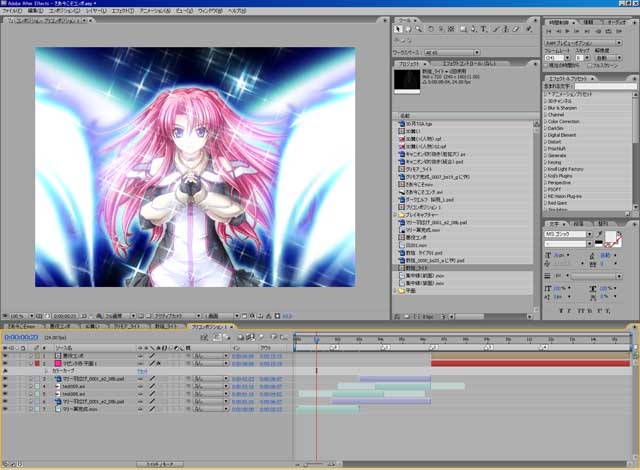Open the Help menu
The height and width of the screenshot is (470, 640).
click(x=237, y=11)
